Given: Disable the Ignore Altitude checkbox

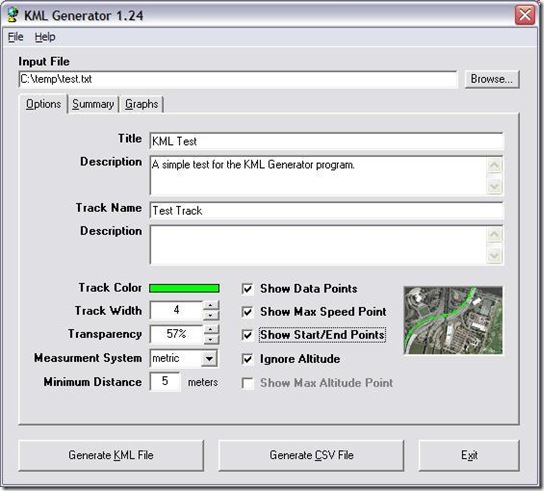Looking at the screenshot, I should tap(247, 359).
